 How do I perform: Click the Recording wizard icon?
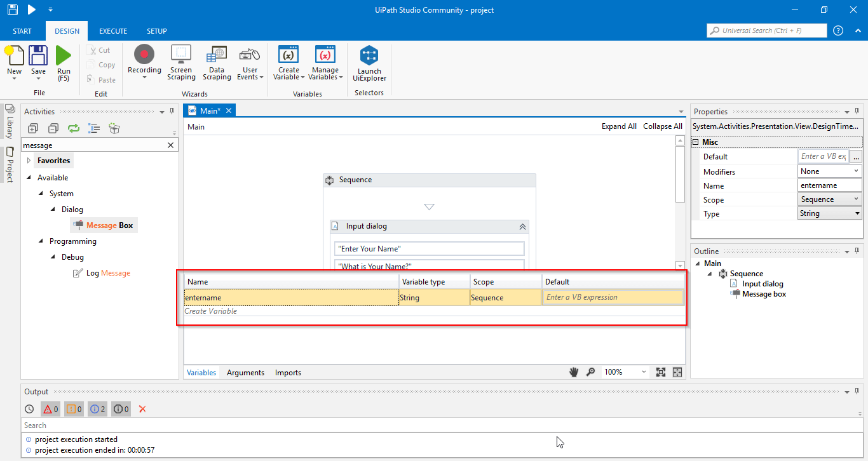(144, 55)
